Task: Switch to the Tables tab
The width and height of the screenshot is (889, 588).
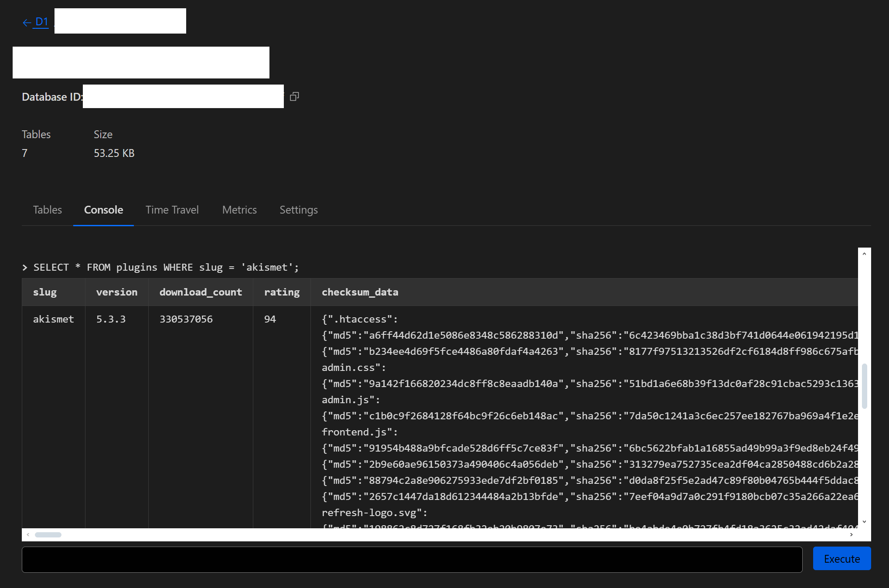Action: pos(48,210)
